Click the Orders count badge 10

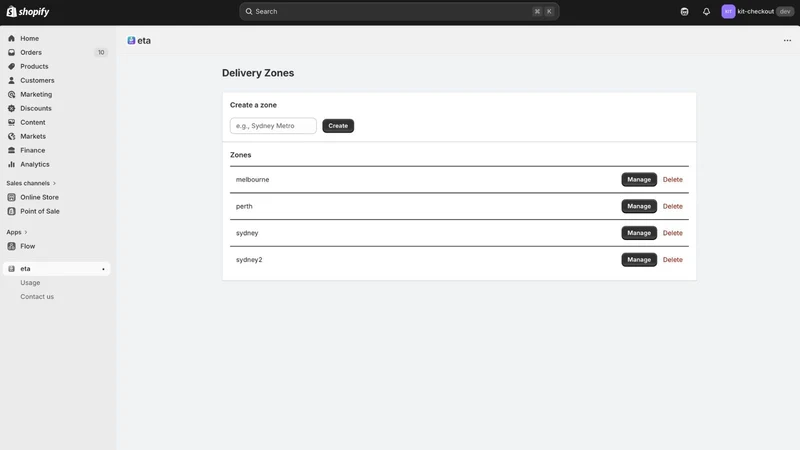101,52
